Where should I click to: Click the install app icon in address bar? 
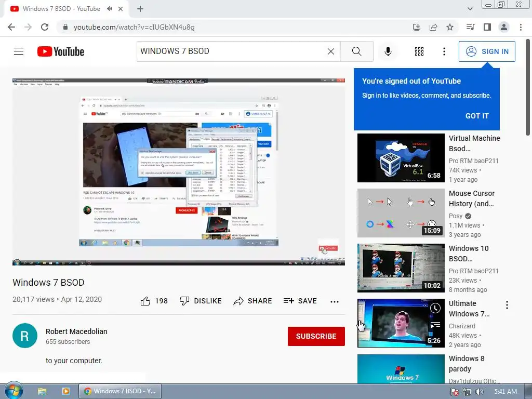(417, 27)
